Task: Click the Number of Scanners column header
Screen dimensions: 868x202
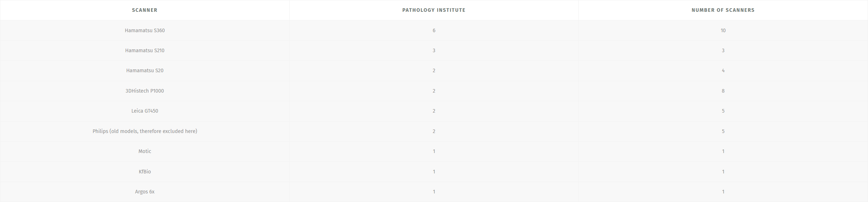Action: [723, 10]
